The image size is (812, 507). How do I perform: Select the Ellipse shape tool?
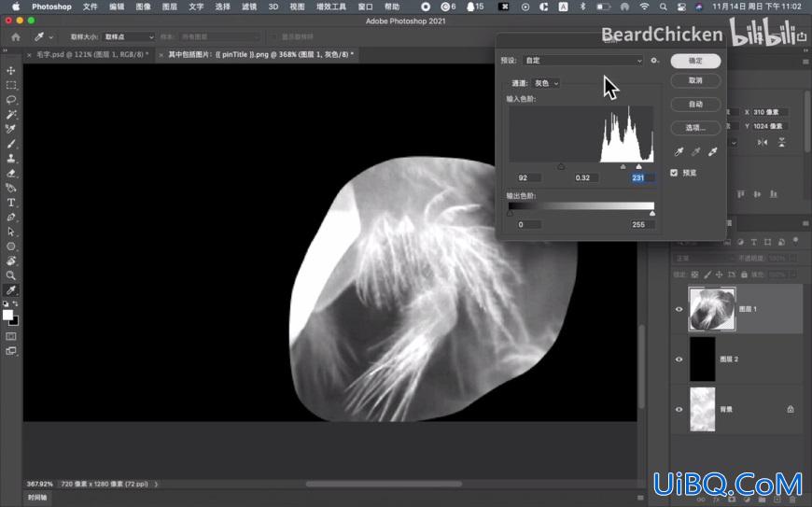tap(11, 246)
